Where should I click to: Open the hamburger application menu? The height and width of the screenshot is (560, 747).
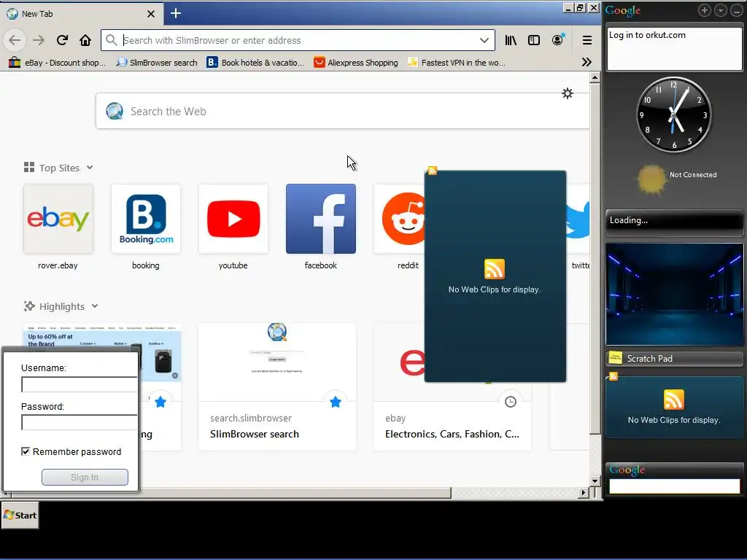587,41
